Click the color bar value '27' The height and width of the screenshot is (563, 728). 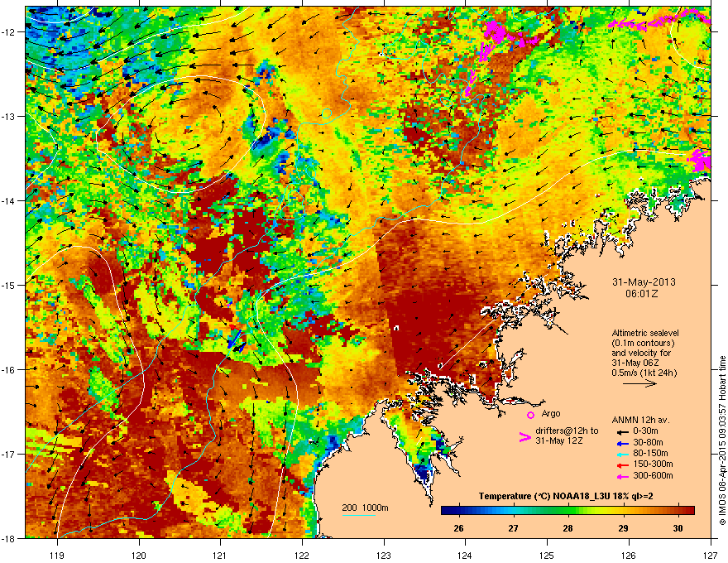513,528
